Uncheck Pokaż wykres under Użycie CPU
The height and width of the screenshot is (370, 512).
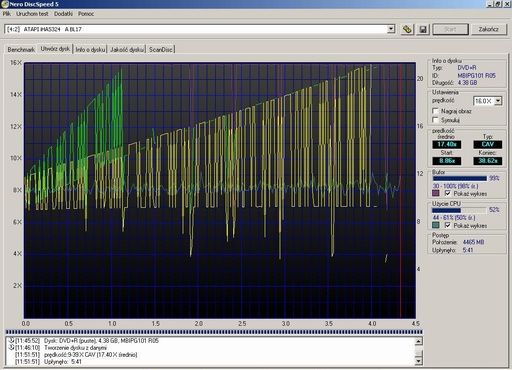tap(447, 226)
